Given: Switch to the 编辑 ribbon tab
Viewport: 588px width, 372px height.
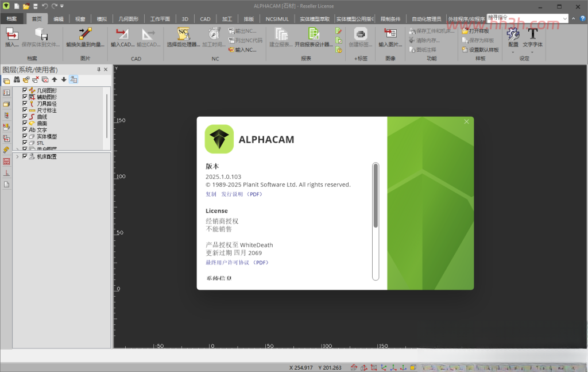Looking at the screenshot, I should (x=59, y=19).
